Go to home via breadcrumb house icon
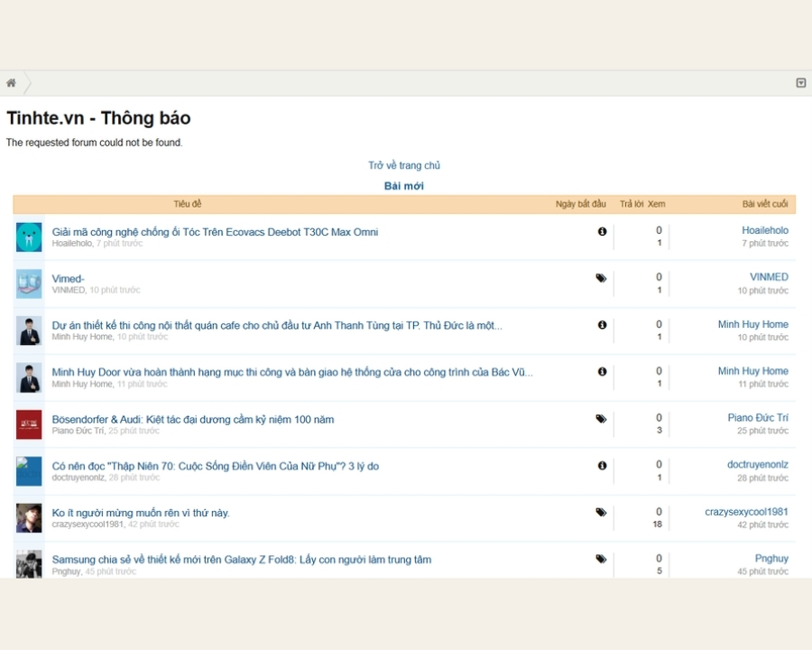This screenshot has height=650, width=812. 11,83
